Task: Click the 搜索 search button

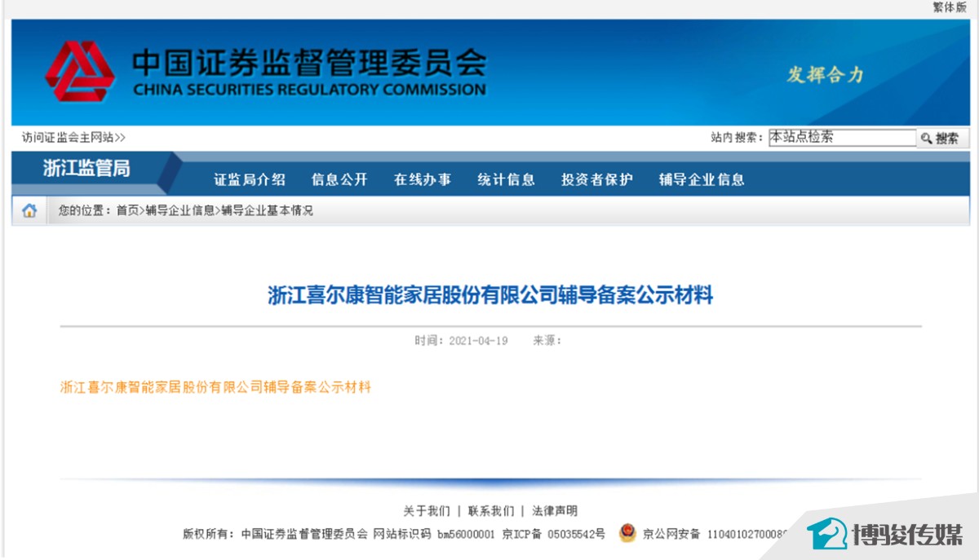Action: [941, 139]
